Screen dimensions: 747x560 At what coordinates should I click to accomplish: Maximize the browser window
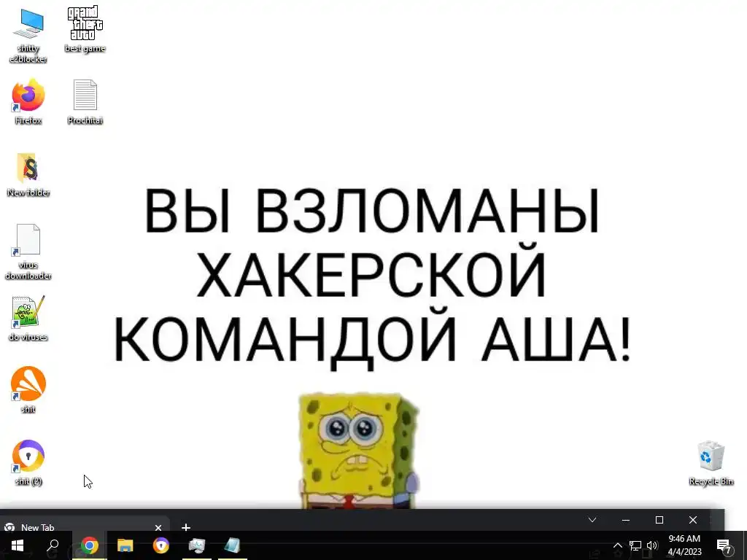point(659,520)
